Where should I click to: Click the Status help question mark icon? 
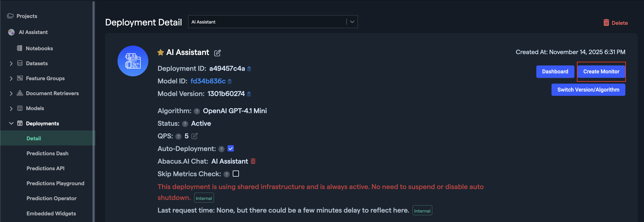185,124
